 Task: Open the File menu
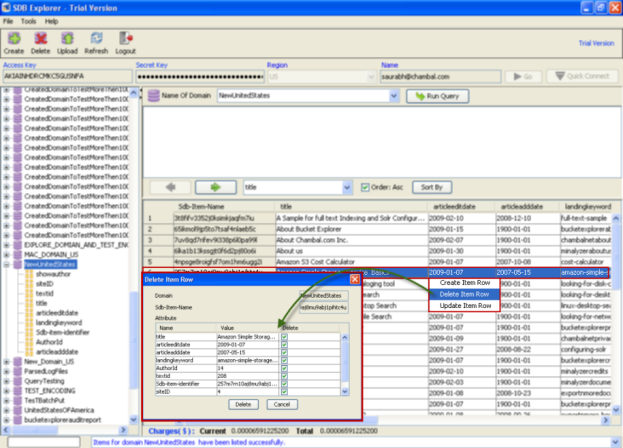[x=8, y=21]
